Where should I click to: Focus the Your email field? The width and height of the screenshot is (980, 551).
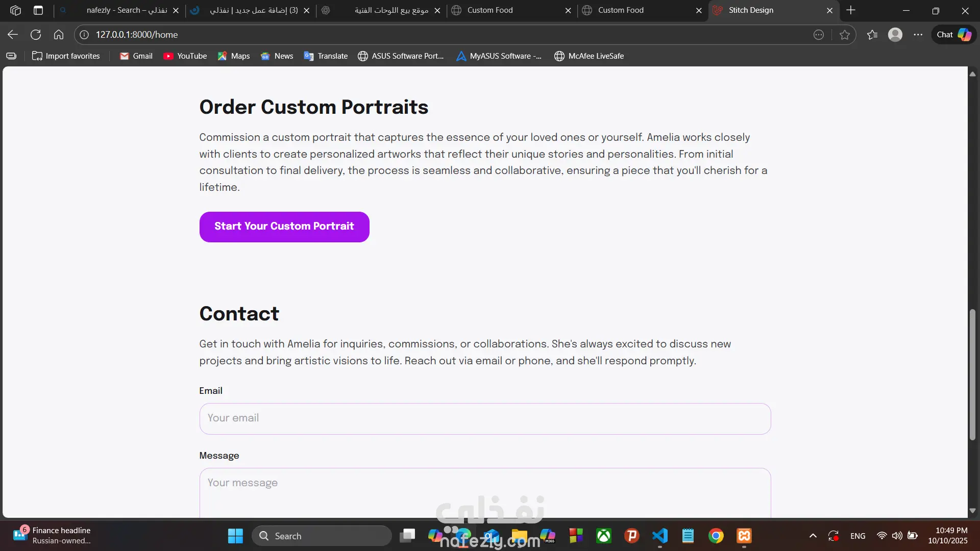pyautogui.click(x=485, y=418)
